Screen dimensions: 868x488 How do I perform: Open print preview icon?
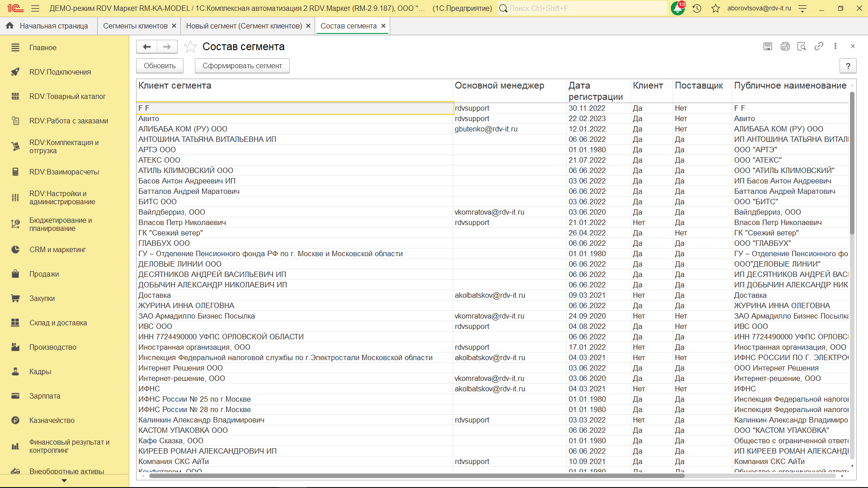click(802, 46)
